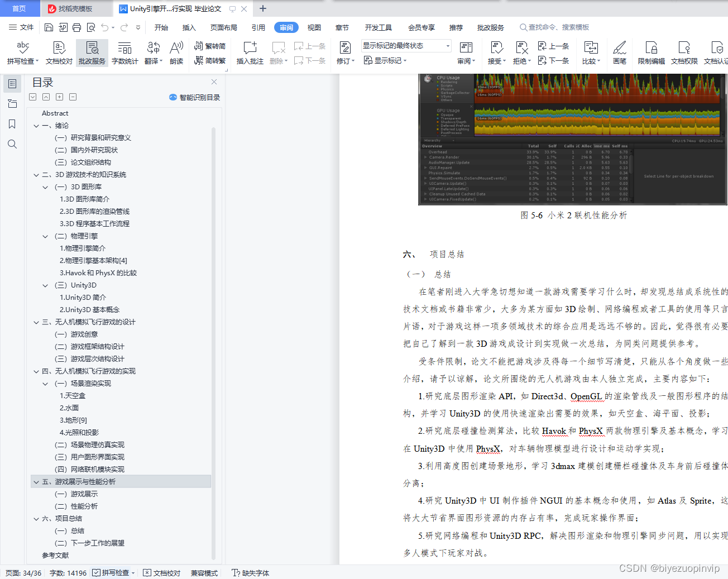This screenshot has width=728, height=579.
Task: Close the 目录 outline panel
Action: pyautogui.click(x=214, y=82)
